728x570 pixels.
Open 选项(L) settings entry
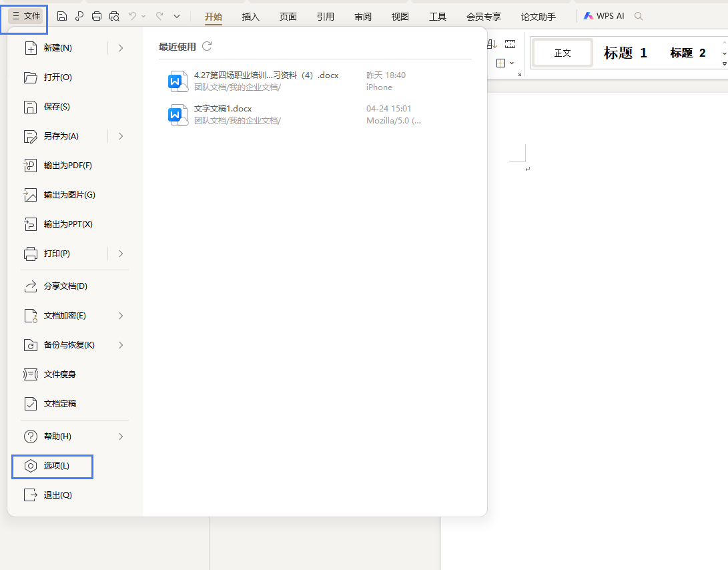(x=53, y=466)
